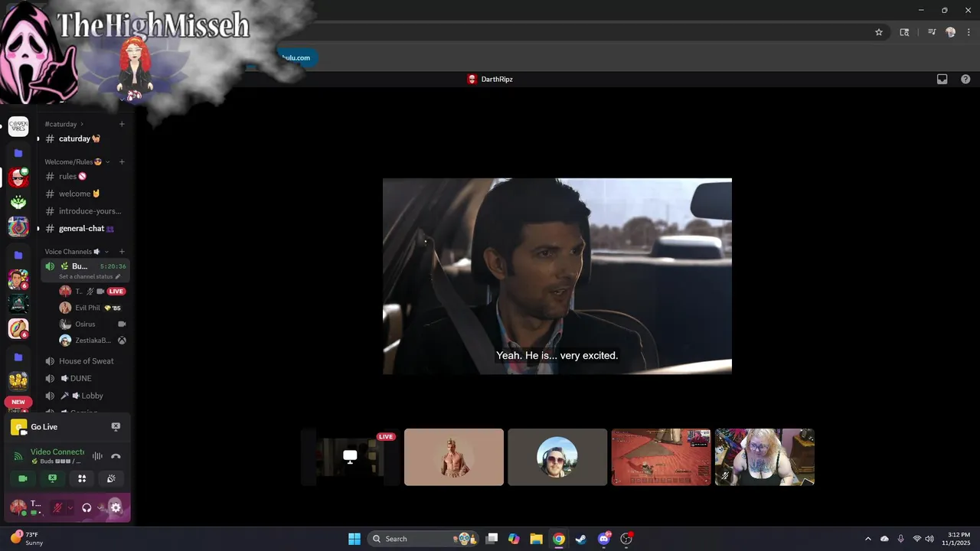Select ZestiakaB user in voice list
Screen dimensions: 980x551
[x=92, y=341]
